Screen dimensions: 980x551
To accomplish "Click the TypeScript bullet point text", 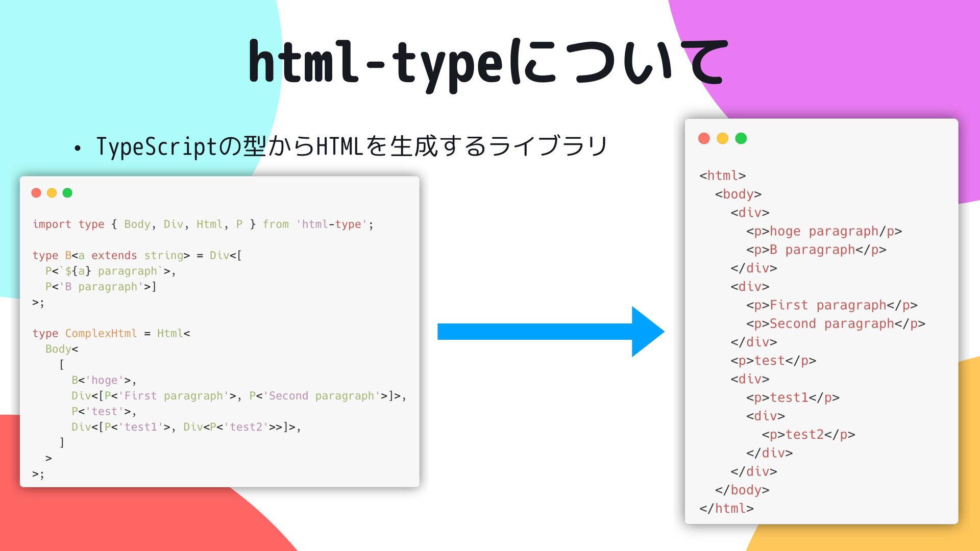I will pos(351,146).
